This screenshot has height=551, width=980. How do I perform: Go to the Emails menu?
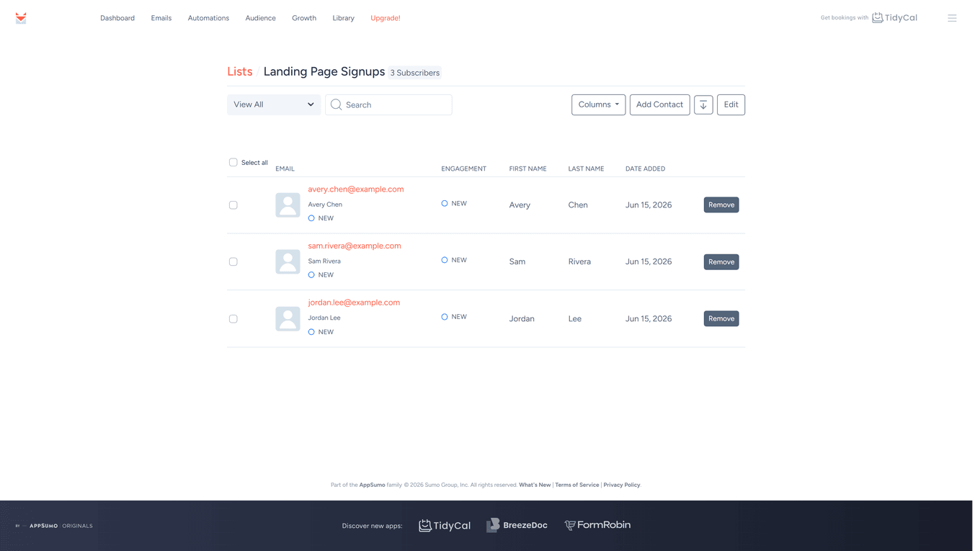click(x=161, y=18)
